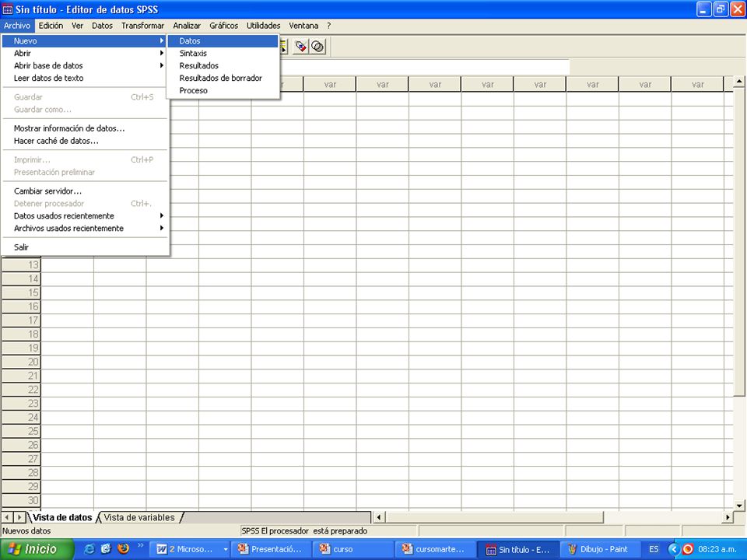The width and height of the screenshot is (747, 560).
Task: Expand Archivos usados recientemente submenu
Action: [x=85, y=229]
